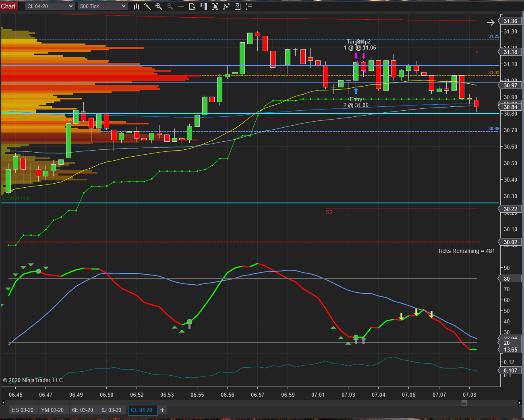Click the 30.22 price marker

click(x=511, y=209)
